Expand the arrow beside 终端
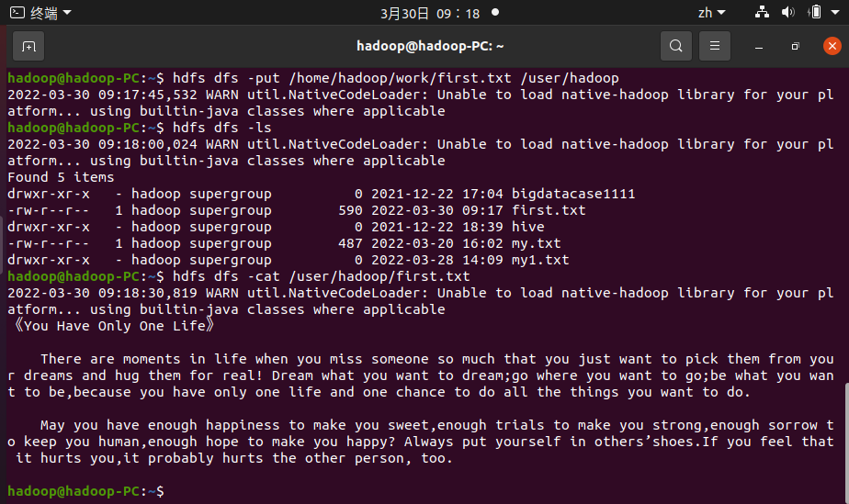 tap(67, 13)
